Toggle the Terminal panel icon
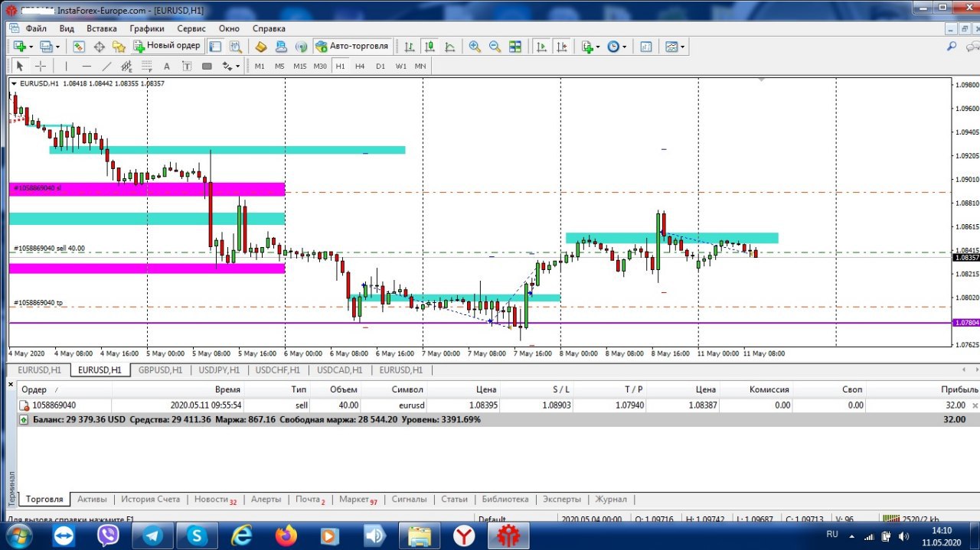Viewport: 980px width, 550px height. pyautogui.click(x=215, y=46)
